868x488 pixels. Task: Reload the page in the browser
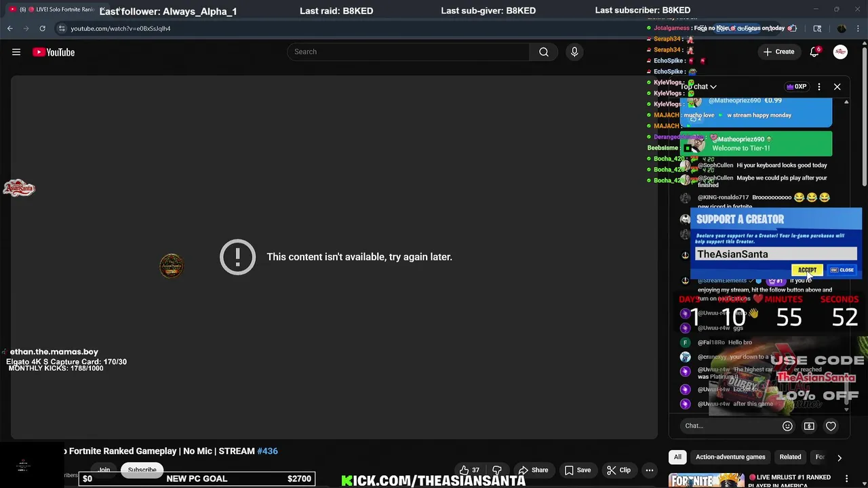pos(42,28)
